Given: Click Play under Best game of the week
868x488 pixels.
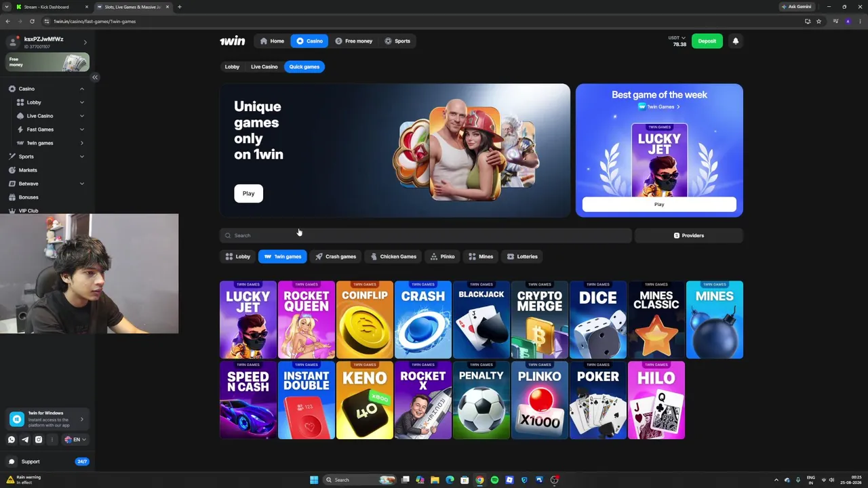Looking at the screenshot, I should coord(659,204).
